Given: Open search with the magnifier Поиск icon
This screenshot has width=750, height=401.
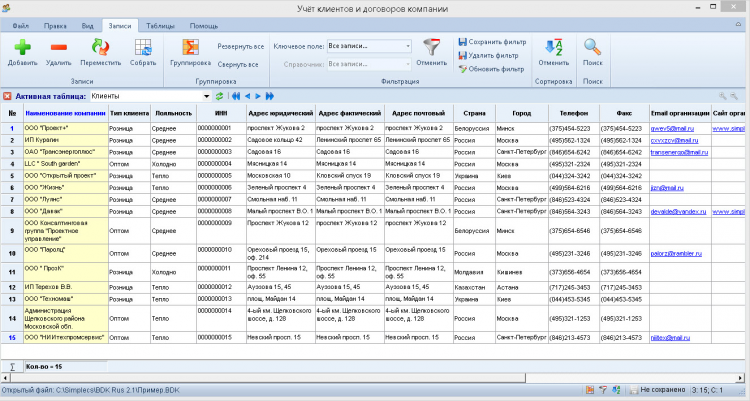Looking at the screenshot, I should coord(593,46).
